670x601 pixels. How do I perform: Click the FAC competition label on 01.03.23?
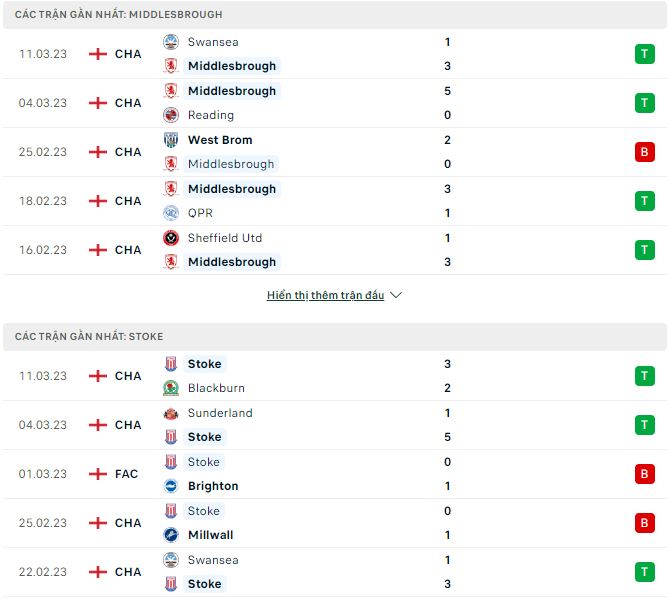click(127, 474)
